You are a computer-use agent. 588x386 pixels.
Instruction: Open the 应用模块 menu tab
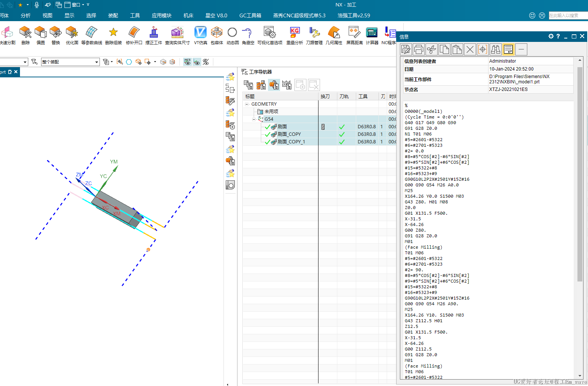click(x=162, y=15)
